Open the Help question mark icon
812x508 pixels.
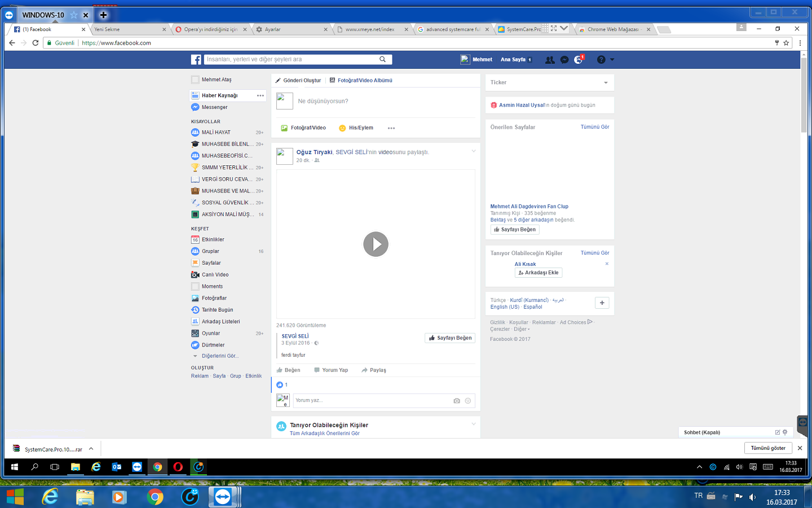pos(601,60)
